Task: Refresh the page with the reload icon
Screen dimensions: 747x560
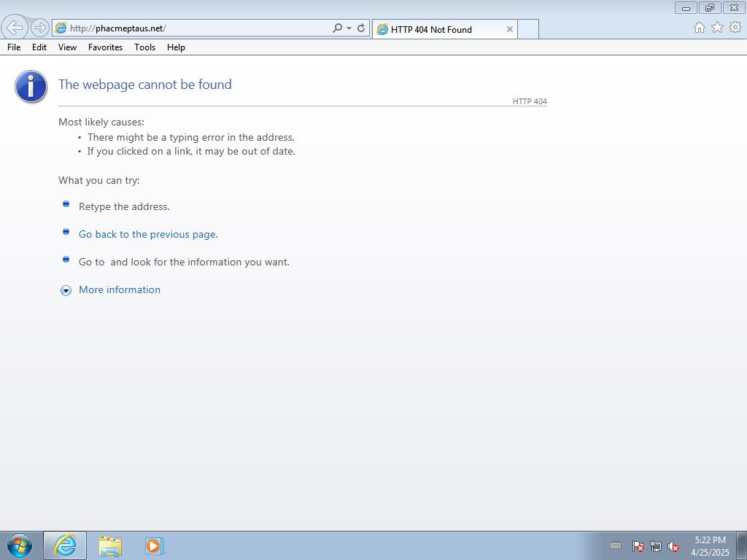Action: 361,28
